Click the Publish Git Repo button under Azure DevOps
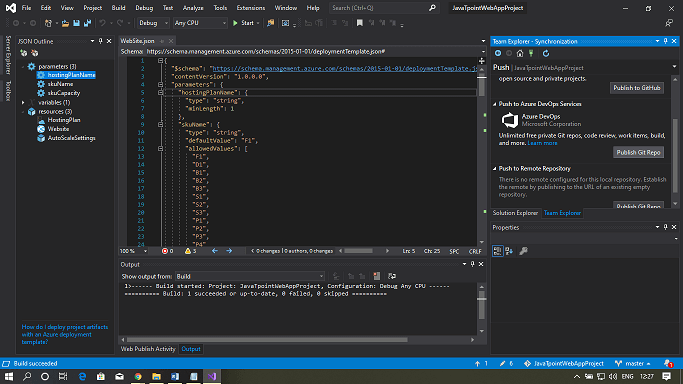Viewport: 683px width, 384px height. pyautogui.click(x=638, y=152)
